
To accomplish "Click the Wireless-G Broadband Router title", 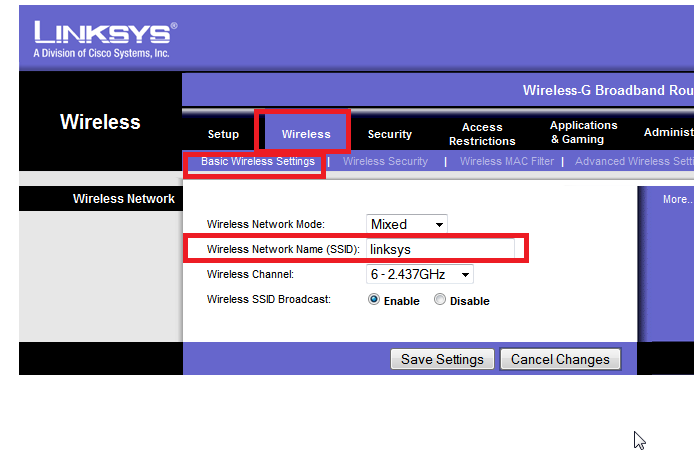I will tap(608, 90).
